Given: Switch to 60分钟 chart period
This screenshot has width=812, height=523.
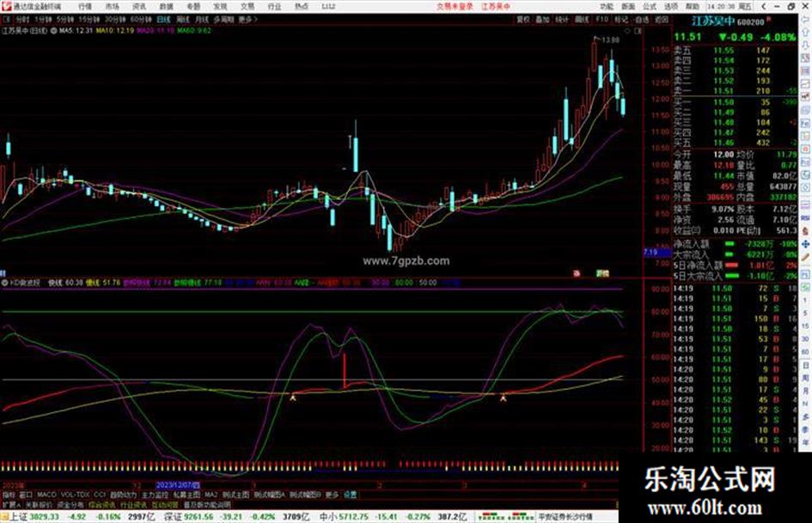Looking at the screenshot, I should click(141, 19).
